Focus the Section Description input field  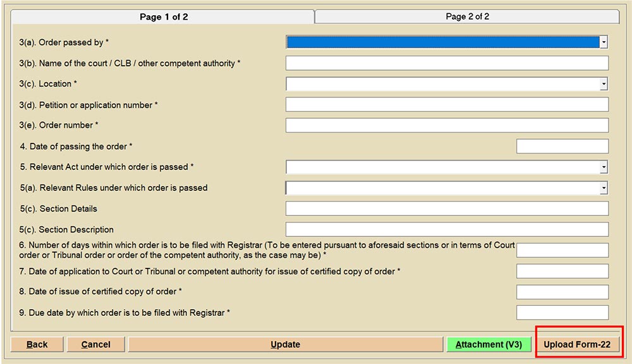(447, 230)
